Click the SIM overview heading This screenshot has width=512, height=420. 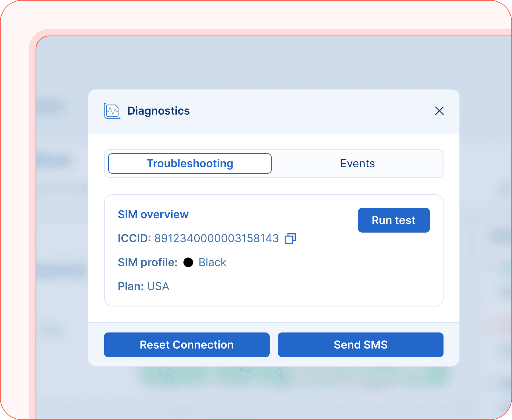pos(153,214)
